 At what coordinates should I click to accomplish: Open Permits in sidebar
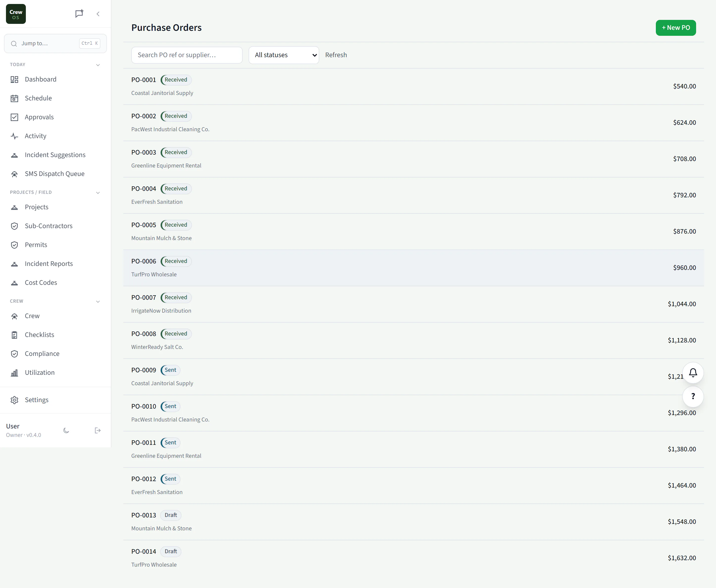[55, 245]
